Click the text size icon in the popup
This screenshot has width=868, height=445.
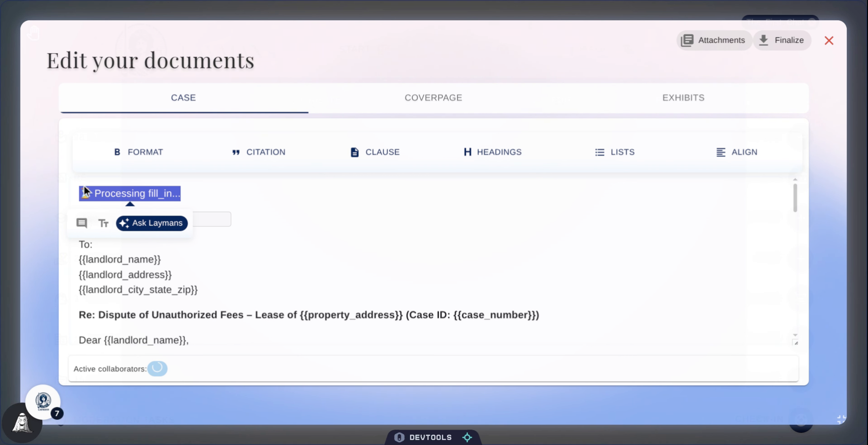point(104,223)
